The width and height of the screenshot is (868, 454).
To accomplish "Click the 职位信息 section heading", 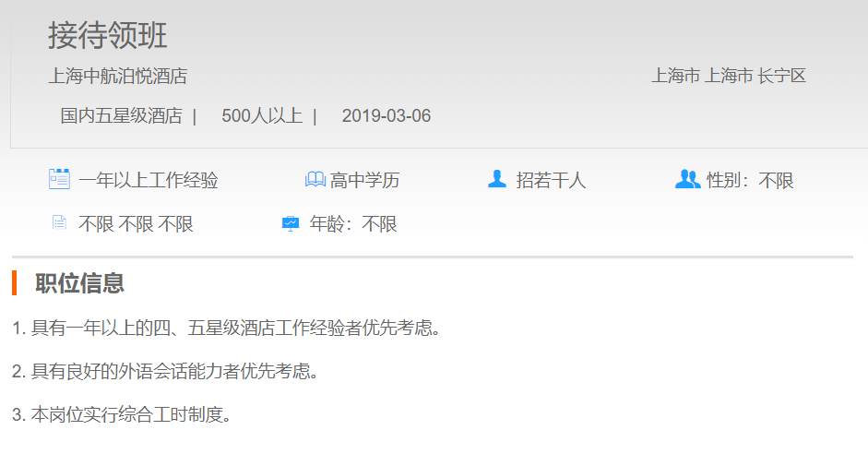I will [79, 283].
